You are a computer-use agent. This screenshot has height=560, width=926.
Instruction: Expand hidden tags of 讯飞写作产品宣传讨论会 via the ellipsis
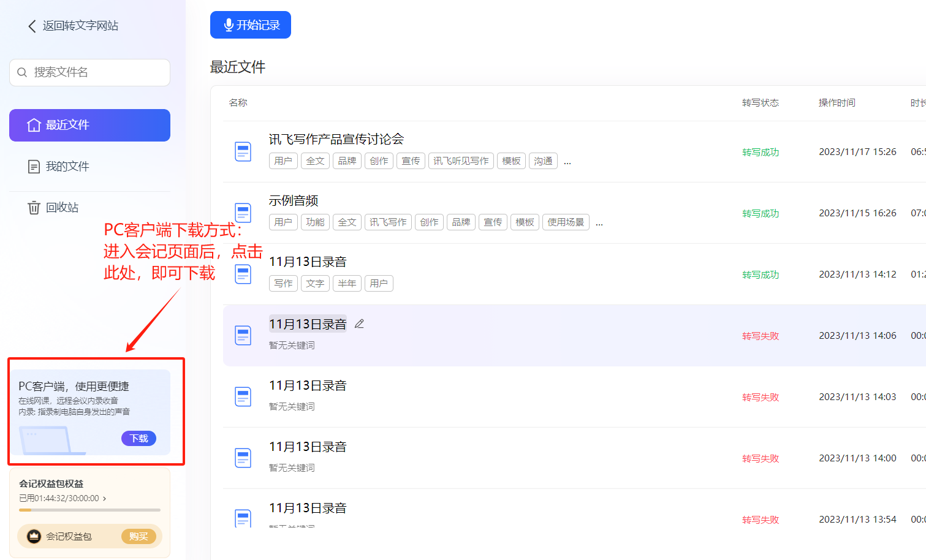[x=567, y=161]
